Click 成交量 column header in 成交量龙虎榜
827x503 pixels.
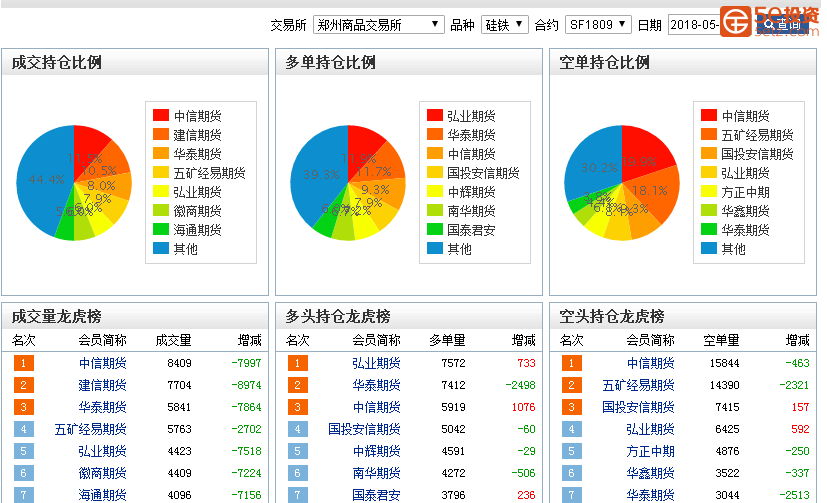[174, 341]
